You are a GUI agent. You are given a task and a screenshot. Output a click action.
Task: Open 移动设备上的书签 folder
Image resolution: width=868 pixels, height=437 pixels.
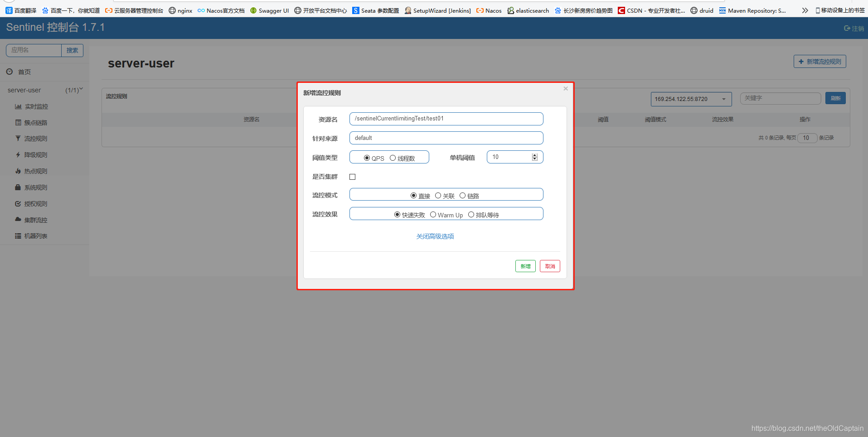click(840, 10)
